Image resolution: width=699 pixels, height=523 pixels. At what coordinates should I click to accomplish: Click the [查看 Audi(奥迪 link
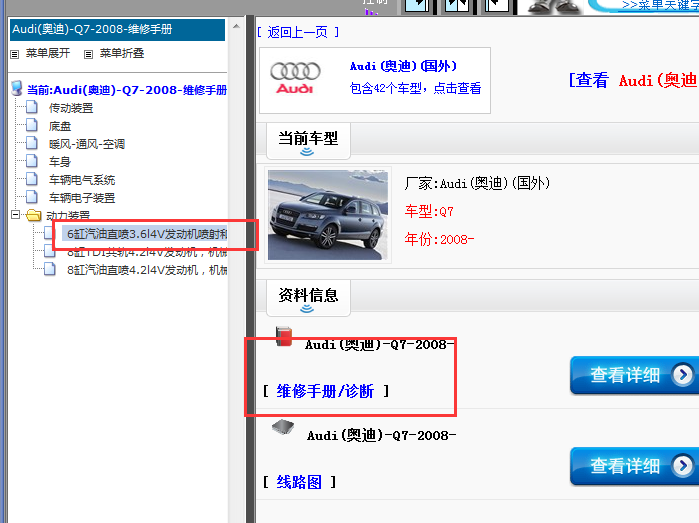[x=633, y=80]
